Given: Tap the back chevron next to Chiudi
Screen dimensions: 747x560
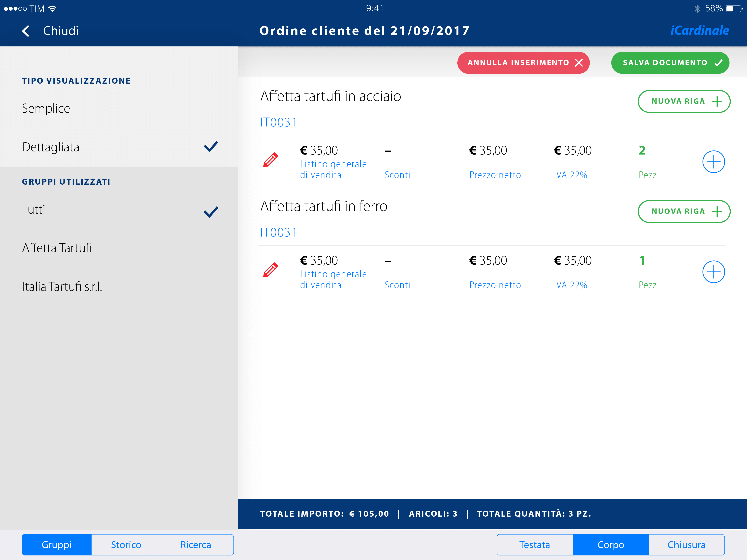Looking at the screenshot, I should coord(26,31).
